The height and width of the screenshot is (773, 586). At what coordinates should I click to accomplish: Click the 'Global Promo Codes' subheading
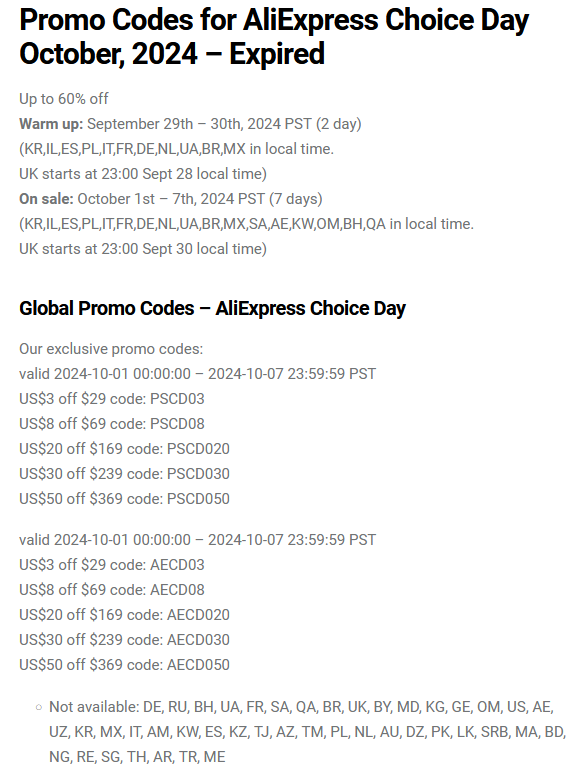point(212,309)
